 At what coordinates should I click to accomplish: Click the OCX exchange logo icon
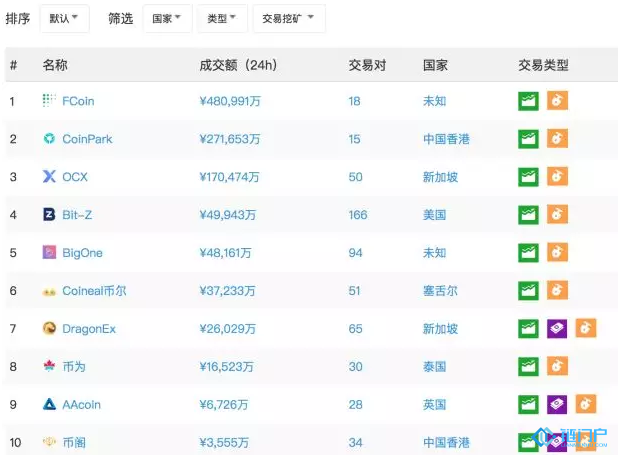click(49, 177)
